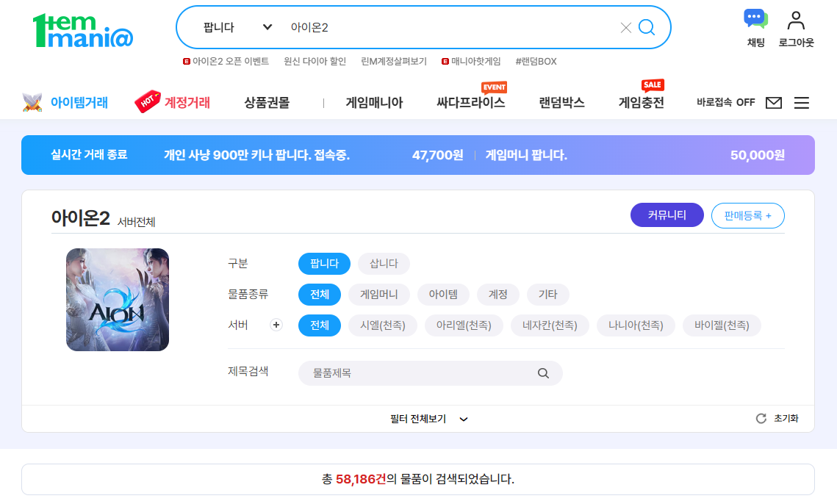Screen dimensions: 837x504
Task: Open the 채팅 chat icon
Action: pyautogui.click(x=756, y=29)
